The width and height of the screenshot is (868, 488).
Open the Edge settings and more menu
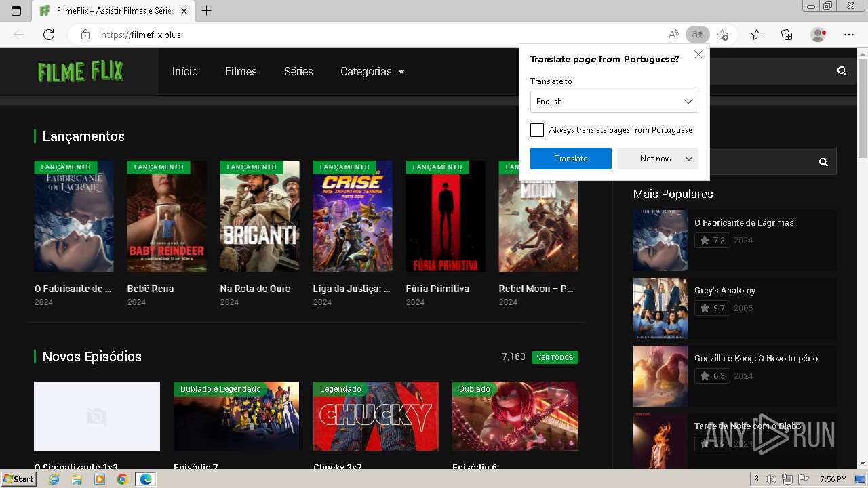849,35
